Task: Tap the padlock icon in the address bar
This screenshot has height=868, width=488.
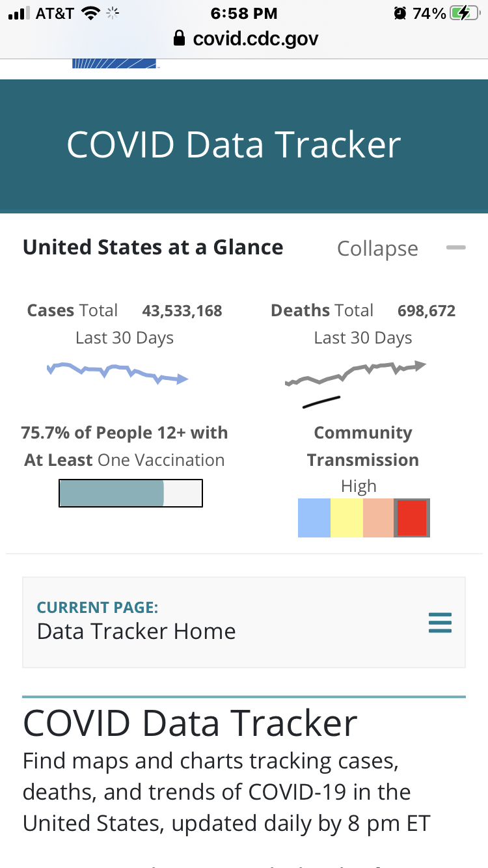Action: pos(180,38)
